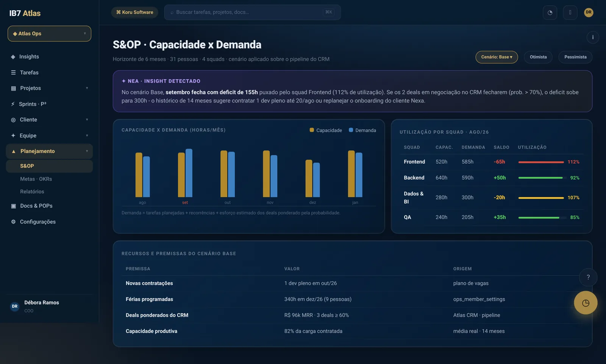The image size is (606, 364).
Task: Toggle the Capacidade legend series
Action: coord(326,130)
